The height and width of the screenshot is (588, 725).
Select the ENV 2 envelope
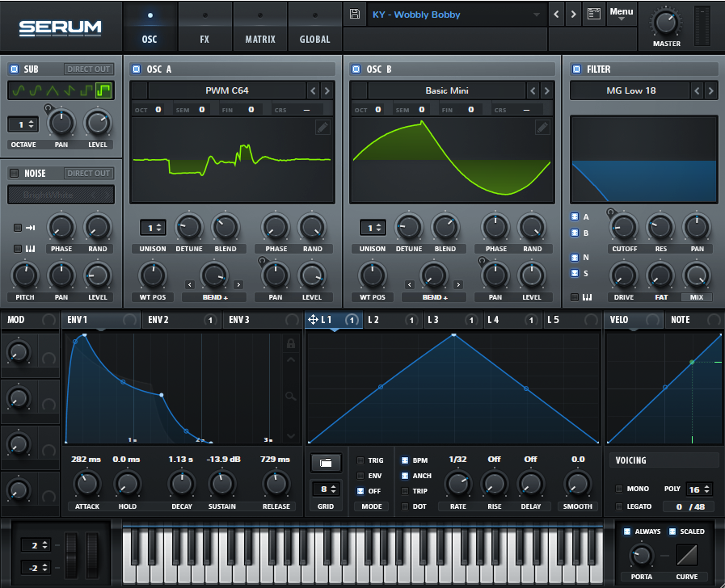tap(158, 320)
